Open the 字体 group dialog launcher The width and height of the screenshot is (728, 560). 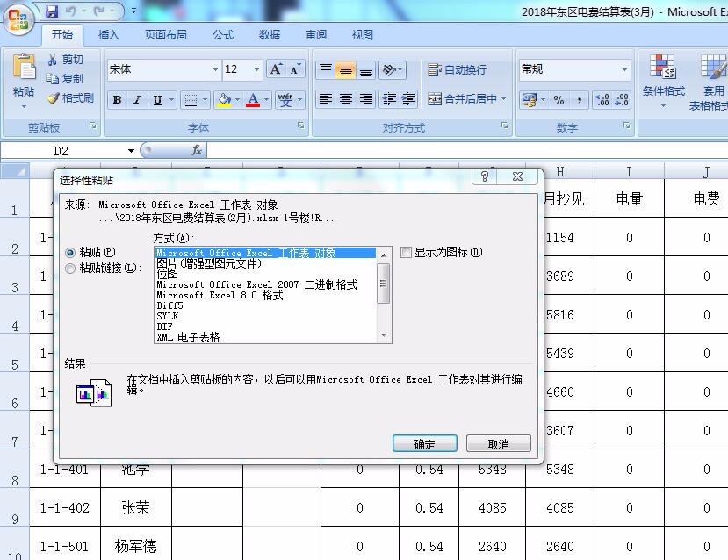coord(301,126)
